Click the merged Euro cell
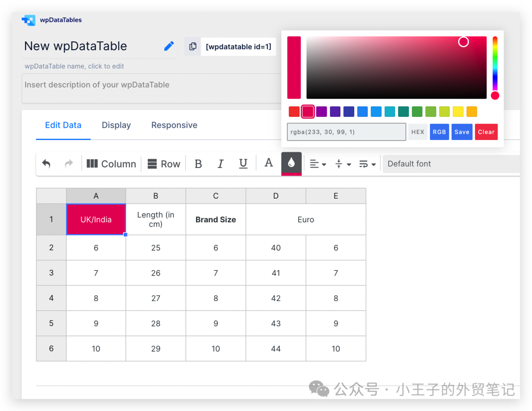Viewport: 532px width, 411px height. point(306,219)
